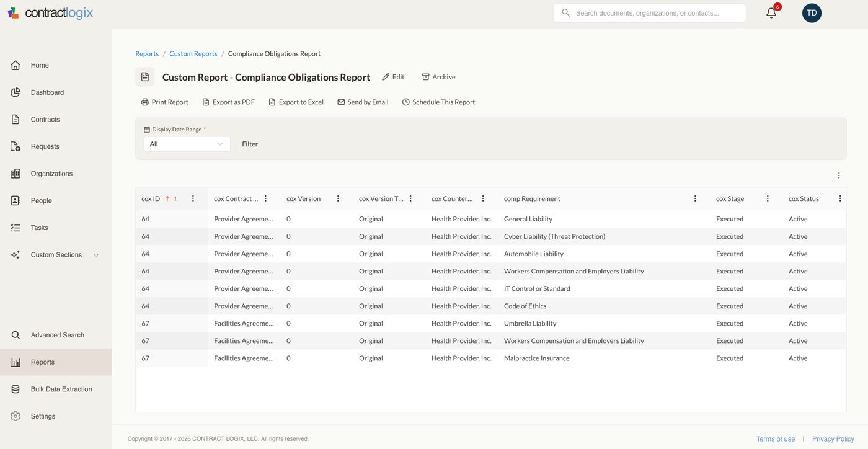The height and width of the screenshot is (449, 868).
Task: Click the Settings gear icon
Action: pos(15,416)
